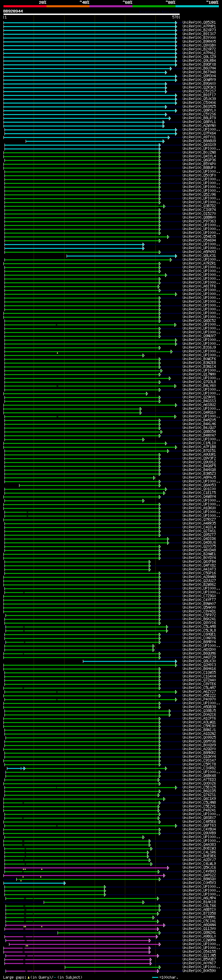Click the purple ~60% identity legend segment
Image resolution: width=222 pixels, height=980 pixels.
click(111, 6)
